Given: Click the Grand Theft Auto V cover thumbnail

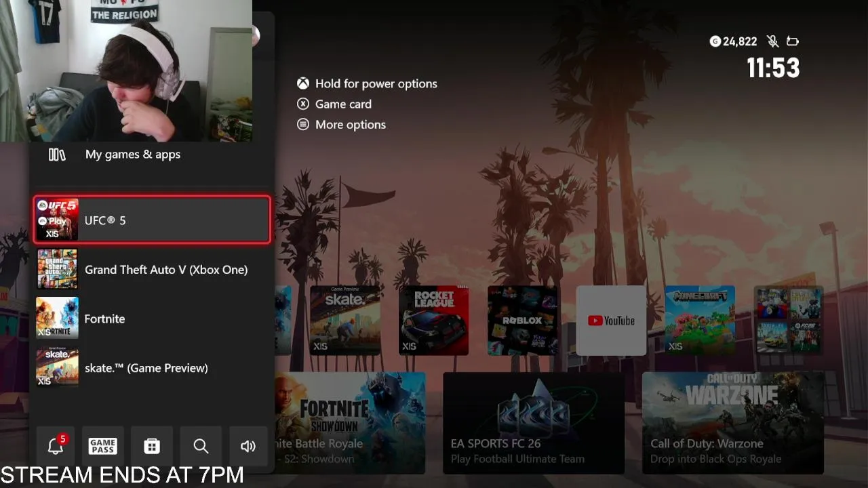Looking at the screenshot, I should point(57,270).
